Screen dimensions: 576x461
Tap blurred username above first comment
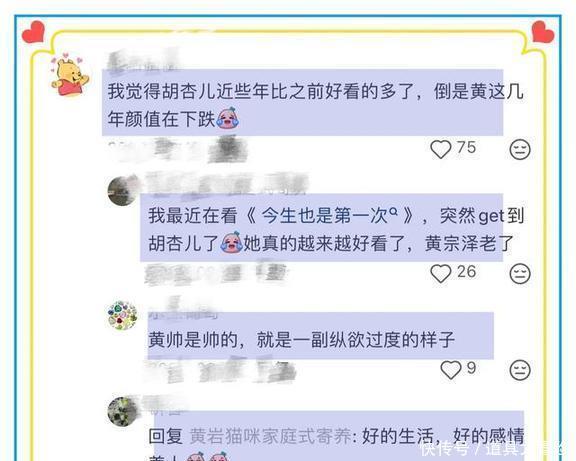(143, 59)
